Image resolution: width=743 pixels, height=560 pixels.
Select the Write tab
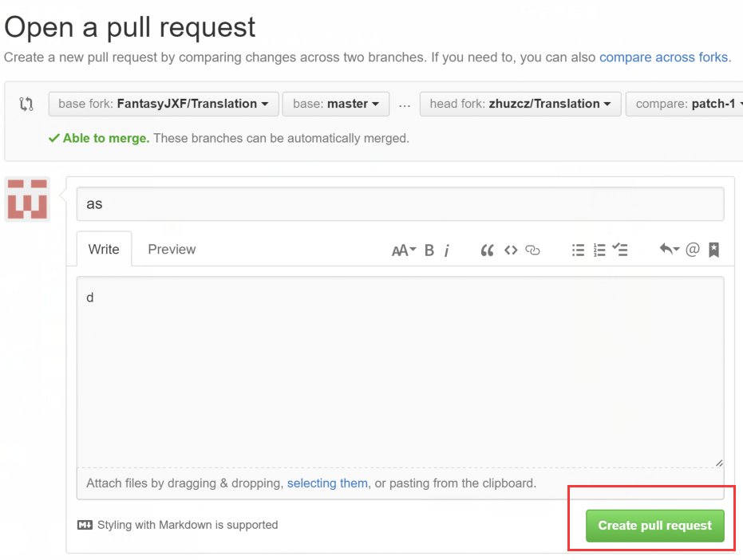click(x=104, y=250)
